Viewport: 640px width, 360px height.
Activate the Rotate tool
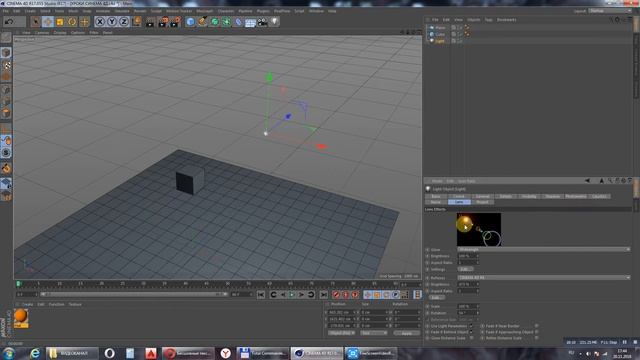click(72, 22)
